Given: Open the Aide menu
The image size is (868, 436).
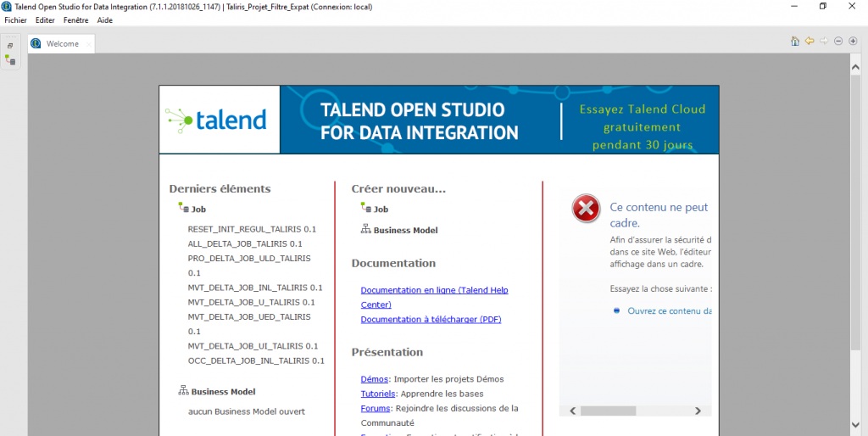Looking at the screenshot, I should click(104, 20).
